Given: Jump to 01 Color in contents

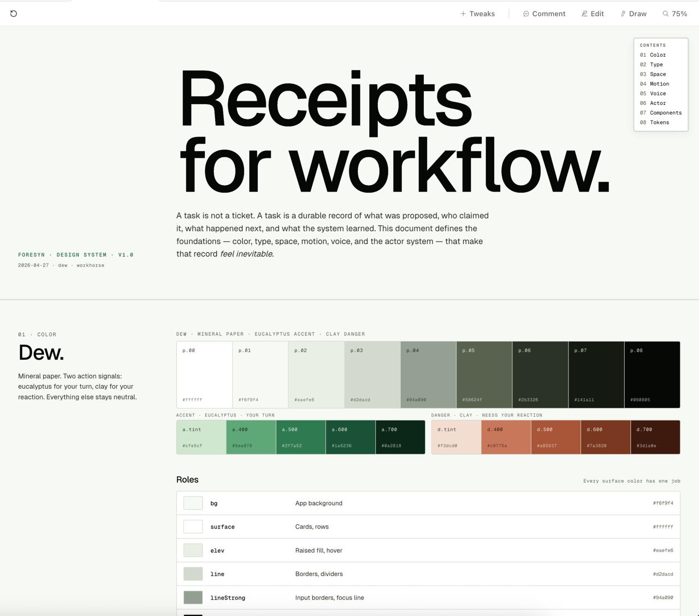Looking at the screenshot, I should (653, 55).
